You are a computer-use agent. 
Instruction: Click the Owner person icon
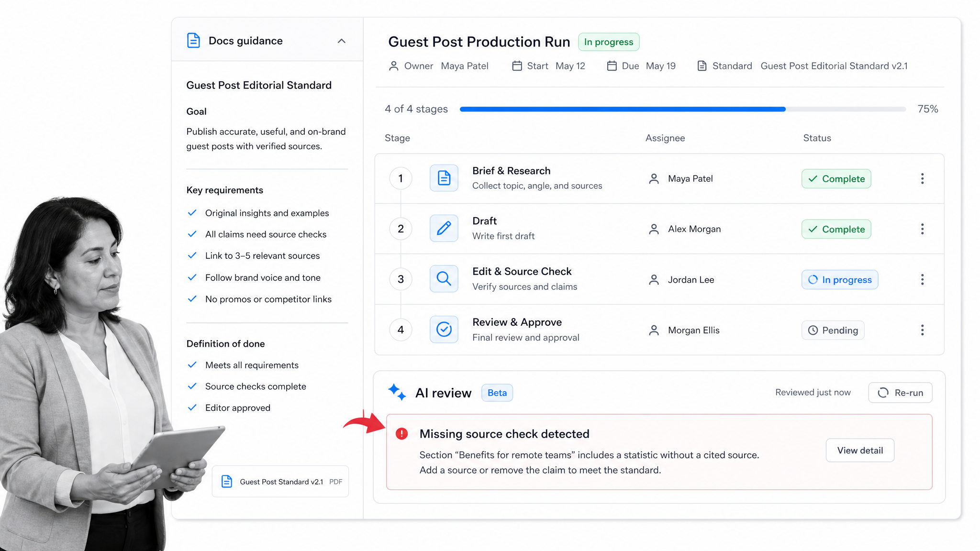pyautogui.click(x=394, y=66)
